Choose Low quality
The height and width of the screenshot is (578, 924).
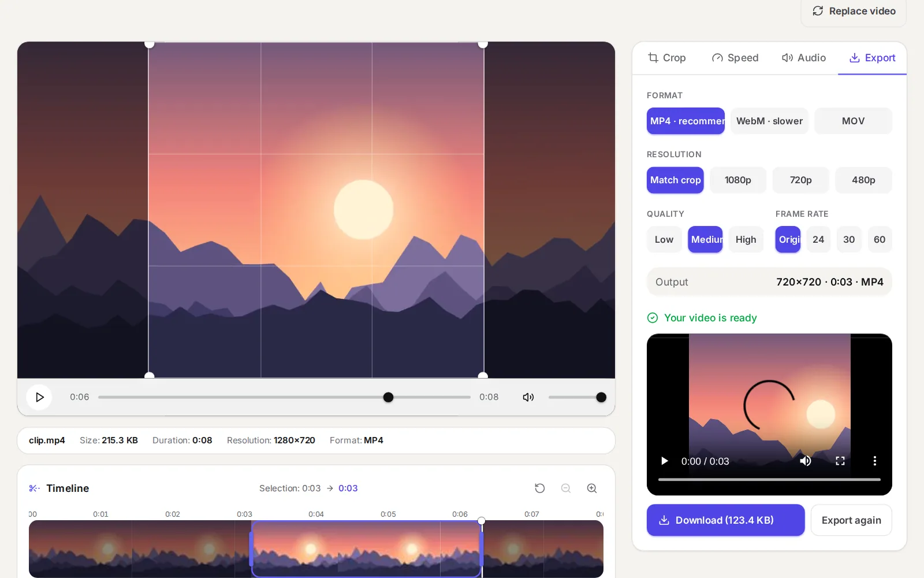tap(664, 239)
